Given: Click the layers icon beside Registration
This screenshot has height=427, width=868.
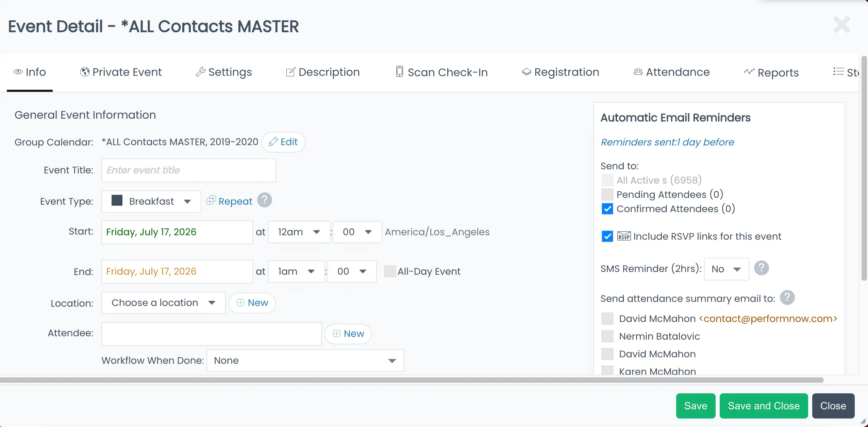Looking at the screenshot, I should point(527,72).
